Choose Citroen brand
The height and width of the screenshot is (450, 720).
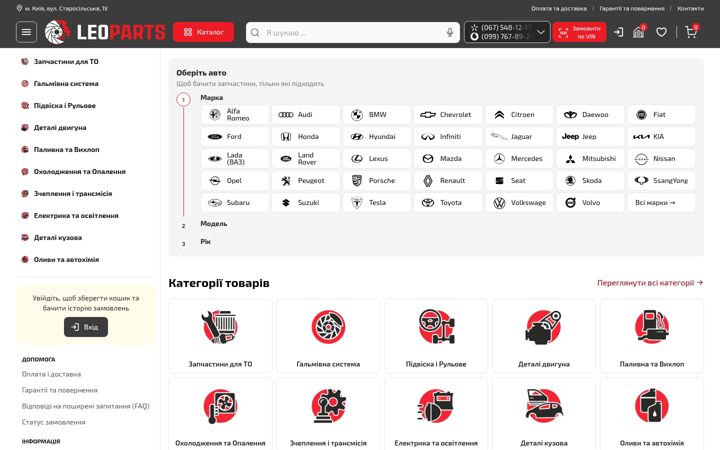tap(519, 115)
